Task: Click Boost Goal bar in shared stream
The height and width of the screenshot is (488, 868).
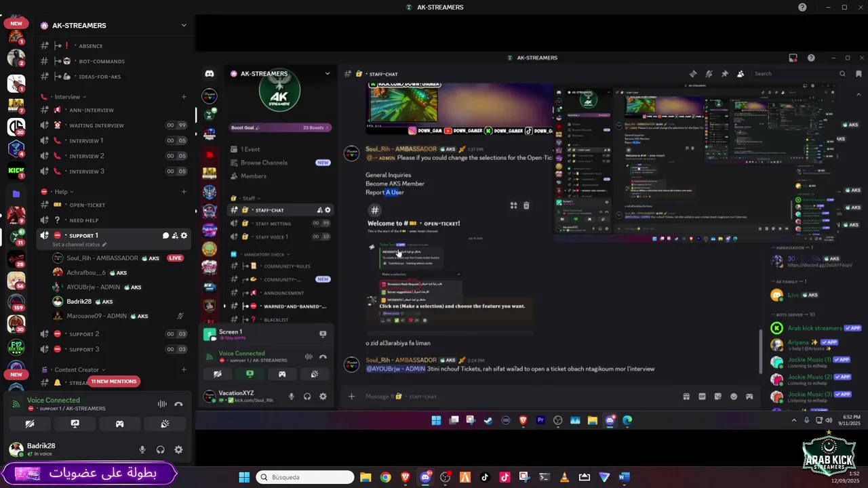Action: 280,127
